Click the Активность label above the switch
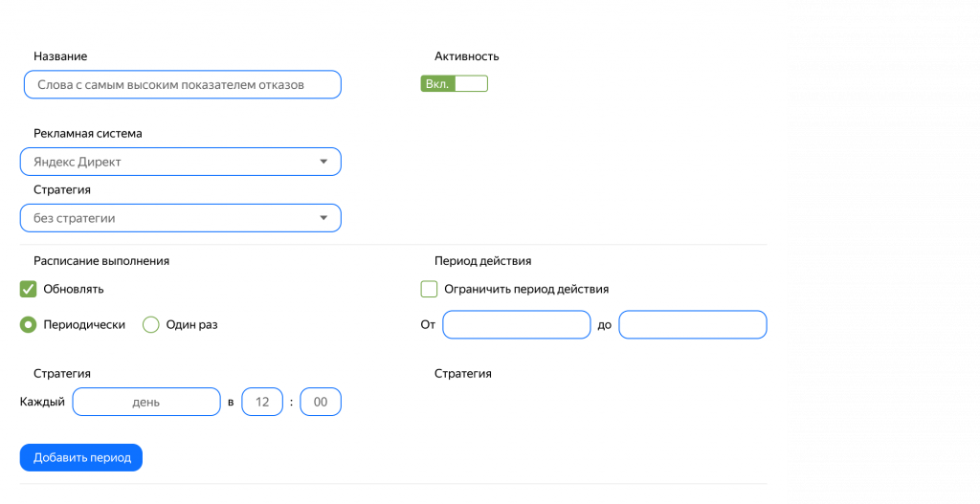980x504 pixels. pos(466,56)
